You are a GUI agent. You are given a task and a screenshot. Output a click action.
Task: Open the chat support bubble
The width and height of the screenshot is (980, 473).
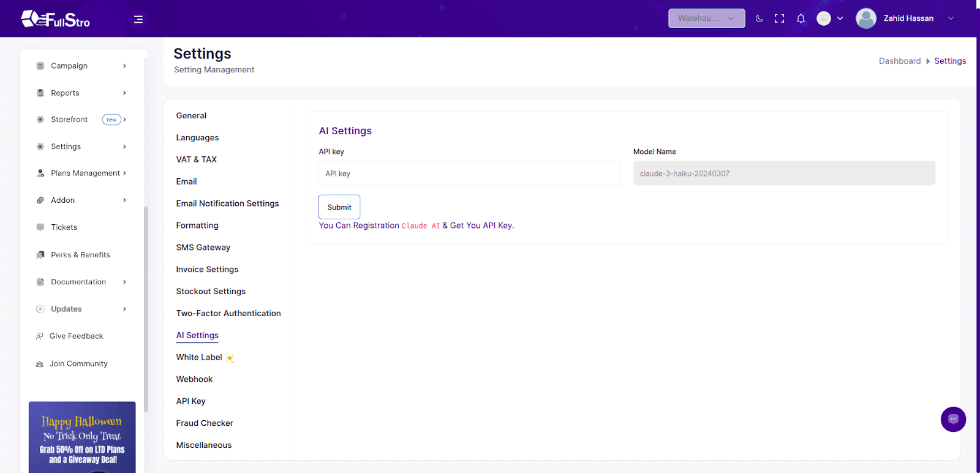[953, 419]
